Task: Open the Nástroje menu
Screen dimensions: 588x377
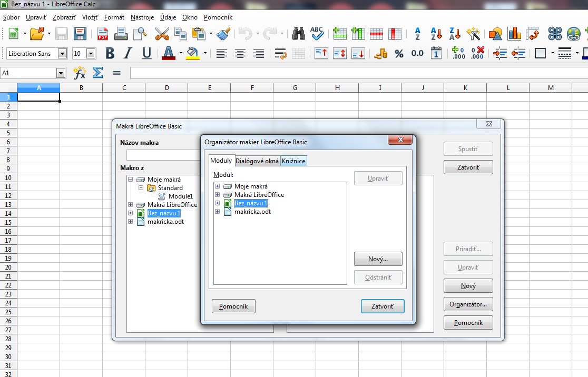Action: pos(142,17)
